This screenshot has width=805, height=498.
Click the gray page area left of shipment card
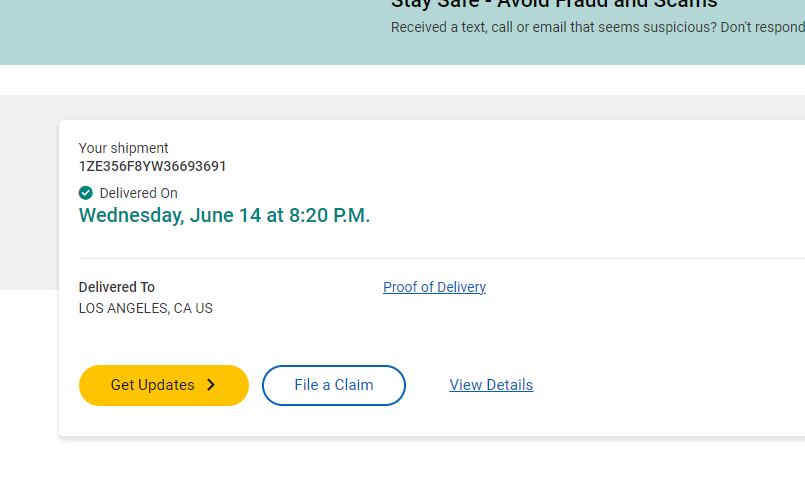[x=28, y=190]
